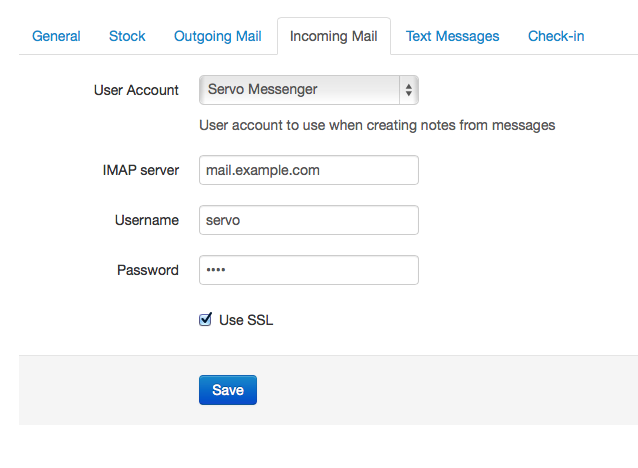Viewport: 638px width, 468px height.
Task: Save the incoming mail settings
Action: [228, 390]
